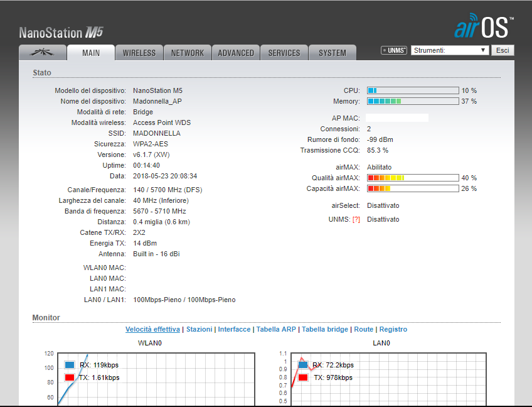Click the UNMS help [?] icon
The height and width of the screenshot is (407, 532).
[x=356, y=219]
